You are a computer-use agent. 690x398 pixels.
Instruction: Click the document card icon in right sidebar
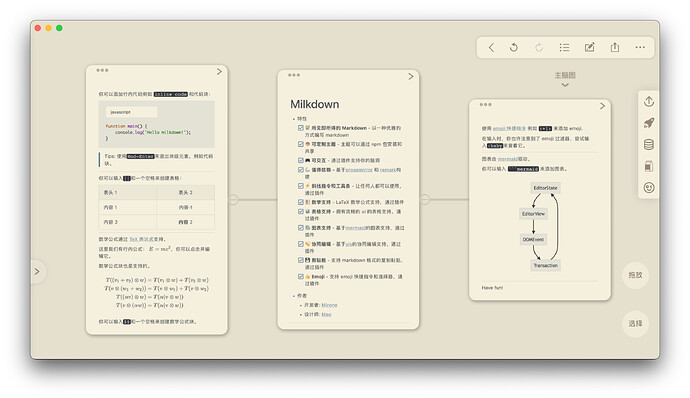point(649,166)
